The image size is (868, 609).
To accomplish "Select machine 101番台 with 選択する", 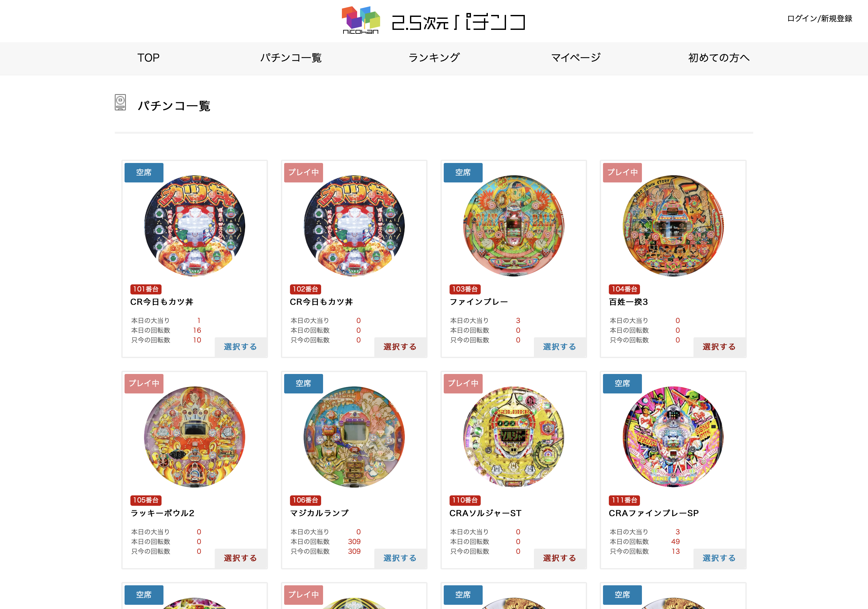I will coord(241,347).
